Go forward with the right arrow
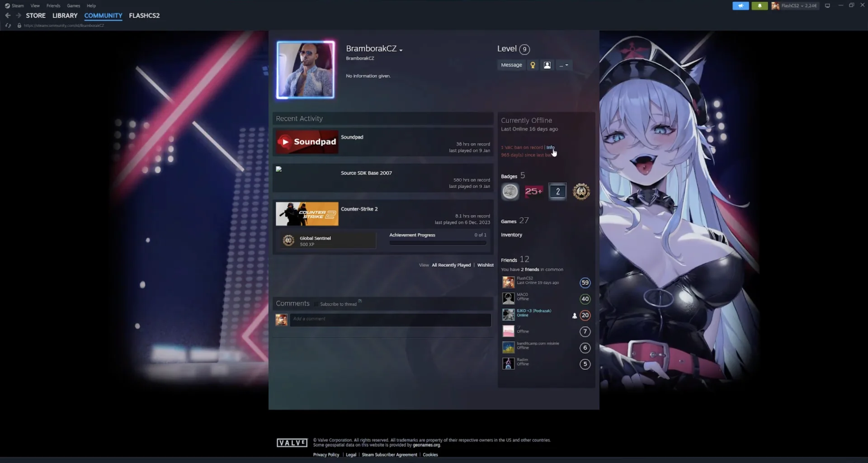This screenshot has width=868, height=463. (x=19, y=15)
